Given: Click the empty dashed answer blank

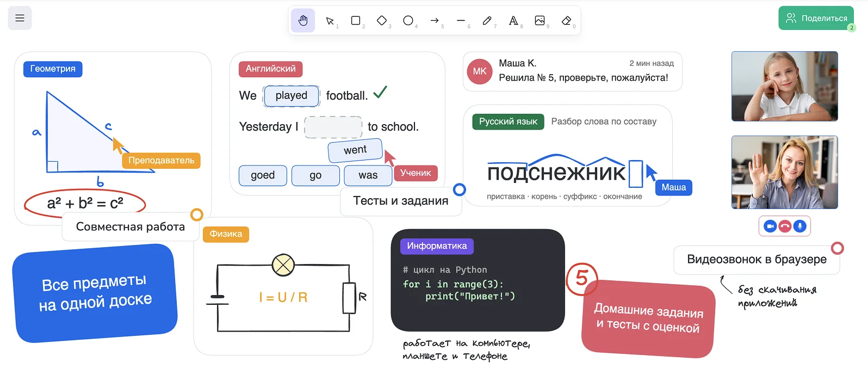Looking at the screenshot, I should click(x=333, y=127).
